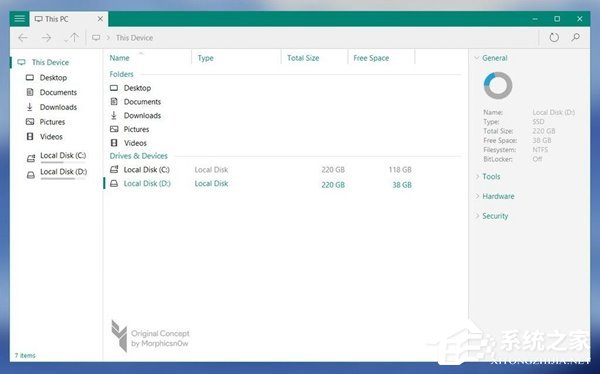This screenshot has height=374, width=600.
Task: Open Documents folder in main list
Action: (142, 102)
